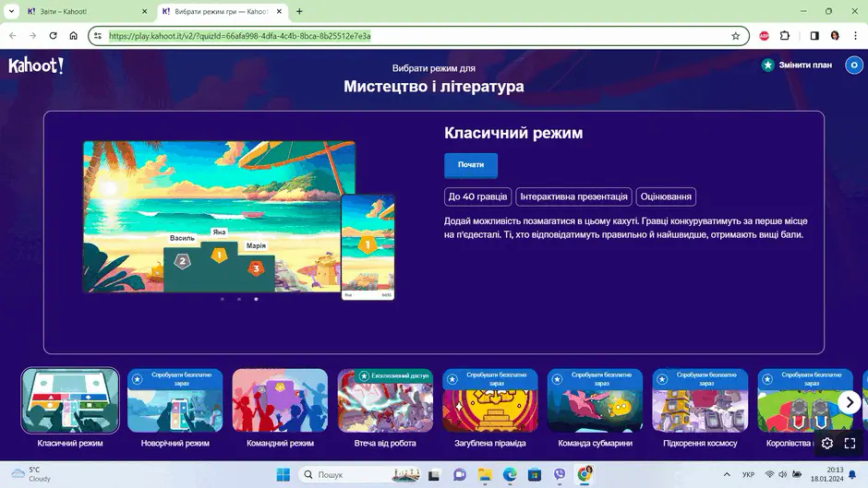Click the Інтерактивна презентація tag
The width and height of the screenshot is (868, 488).
click(573, 196)
